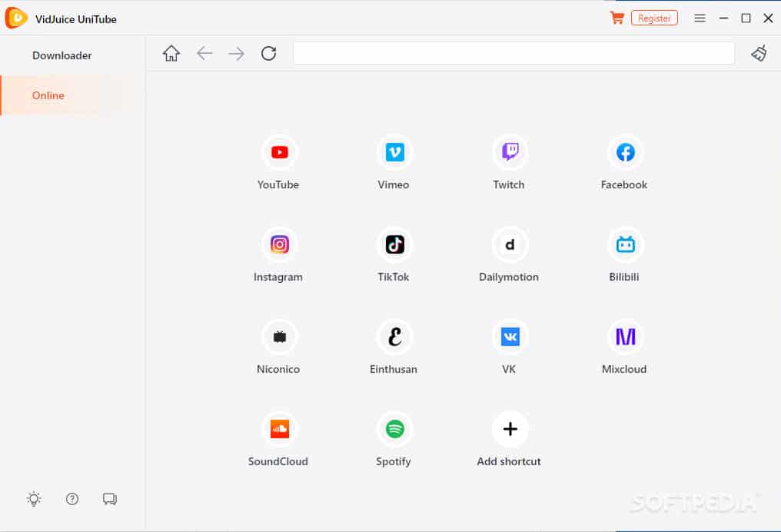Click the Twitch text label

pyautogui.click(x=509, y=185)
